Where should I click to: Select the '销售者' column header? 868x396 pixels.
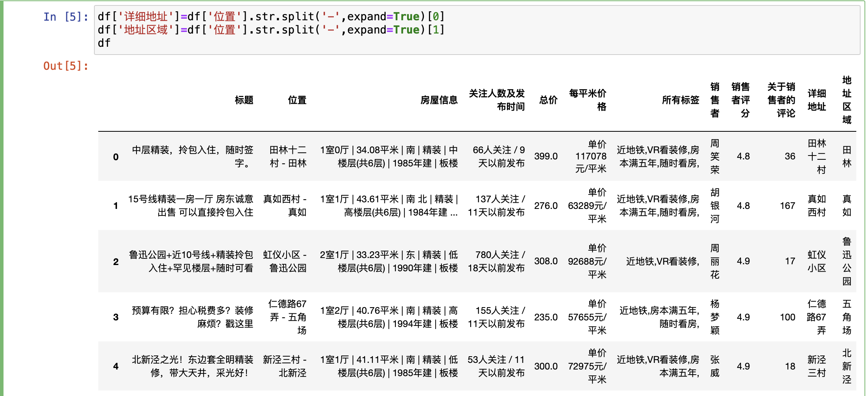pyautogui.click(x=715, y=100)
